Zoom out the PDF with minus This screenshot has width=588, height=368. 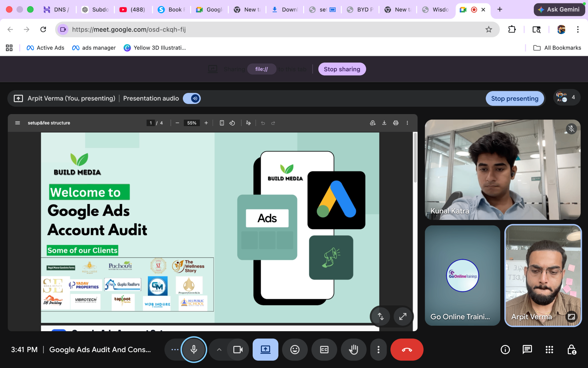pos(177,123)
